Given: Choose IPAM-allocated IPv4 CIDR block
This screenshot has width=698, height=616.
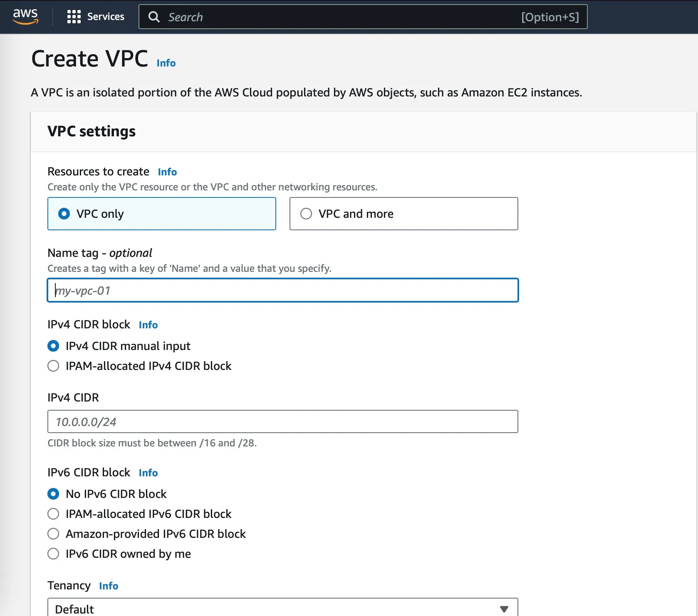Looking at the screenshot, I should tap(53, 366).
